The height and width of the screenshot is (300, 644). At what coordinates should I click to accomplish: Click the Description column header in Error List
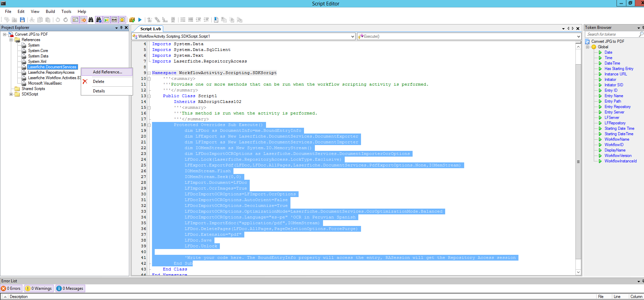[19, 297]
